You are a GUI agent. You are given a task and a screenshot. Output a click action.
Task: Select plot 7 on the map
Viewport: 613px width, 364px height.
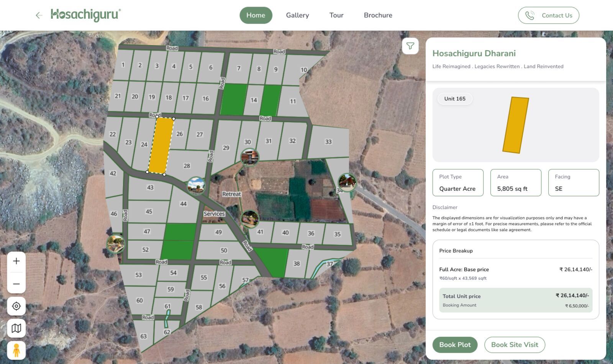coord(239,68)
